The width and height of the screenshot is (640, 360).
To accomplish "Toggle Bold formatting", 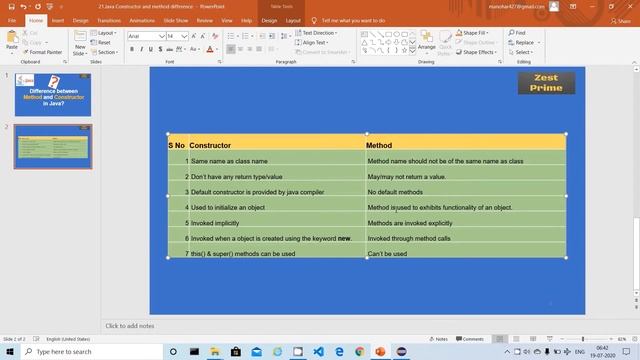I will [132, 49].
